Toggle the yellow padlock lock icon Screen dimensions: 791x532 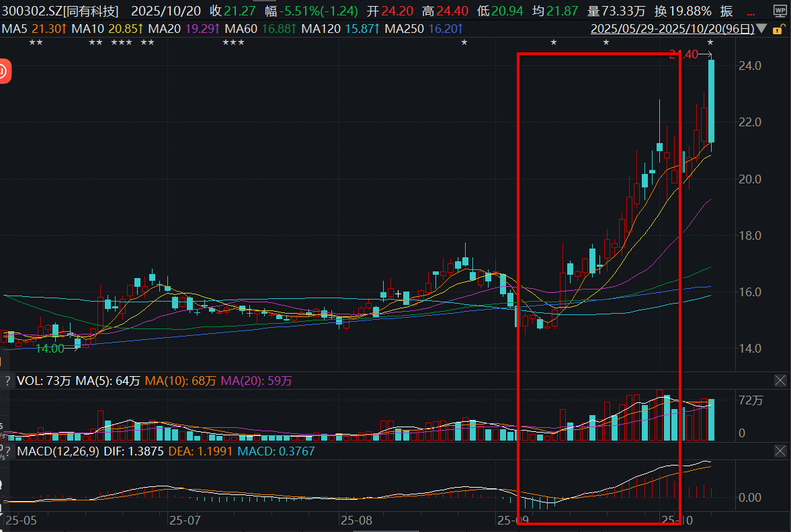pos(778,30)
